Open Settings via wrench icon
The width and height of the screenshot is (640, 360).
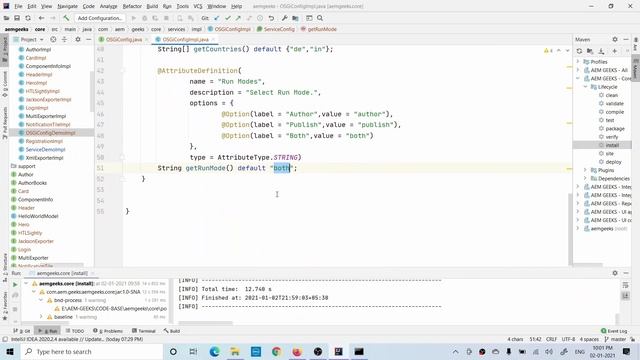click(x=284, y=18)
